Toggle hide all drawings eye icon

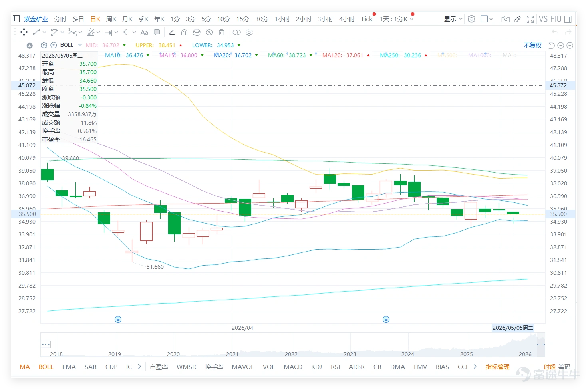209,32
